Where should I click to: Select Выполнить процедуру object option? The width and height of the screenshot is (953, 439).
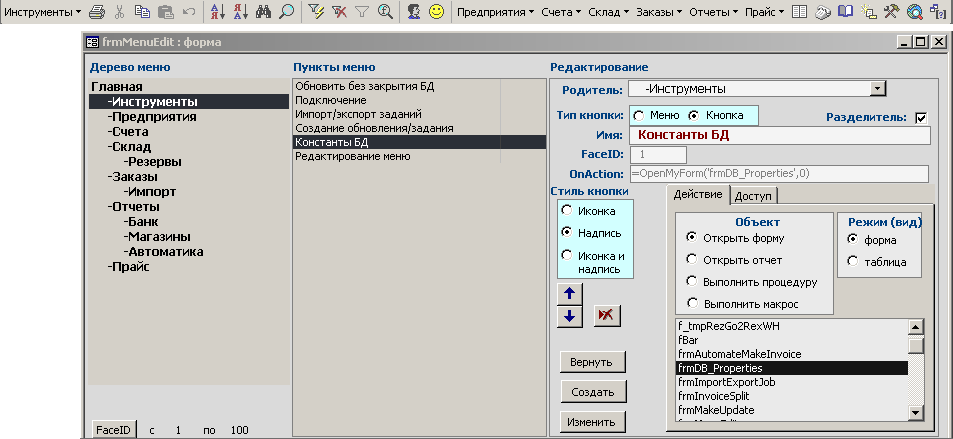(x=691, y=281)
